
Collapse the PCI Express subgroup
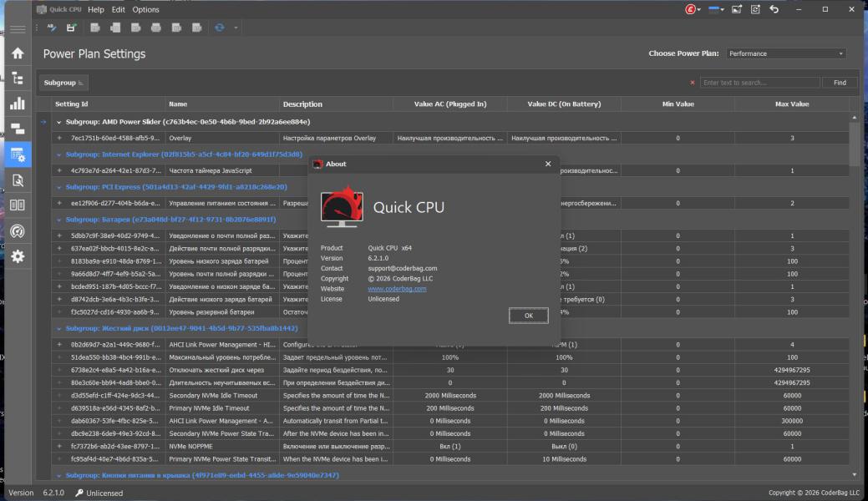58,187
